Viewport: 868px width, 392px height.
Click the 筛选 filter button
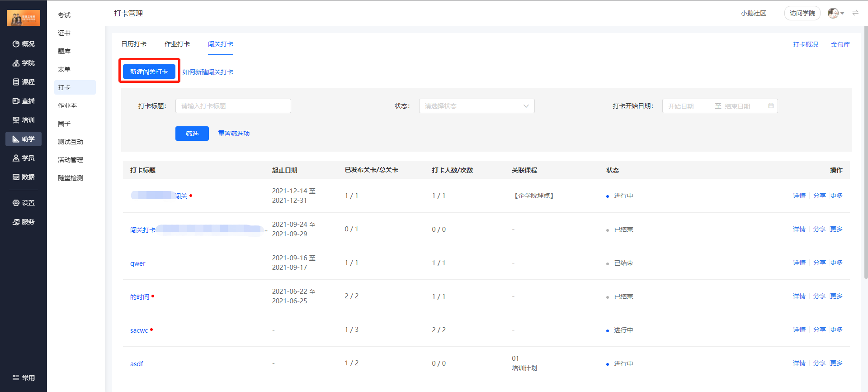coord(192,134)
